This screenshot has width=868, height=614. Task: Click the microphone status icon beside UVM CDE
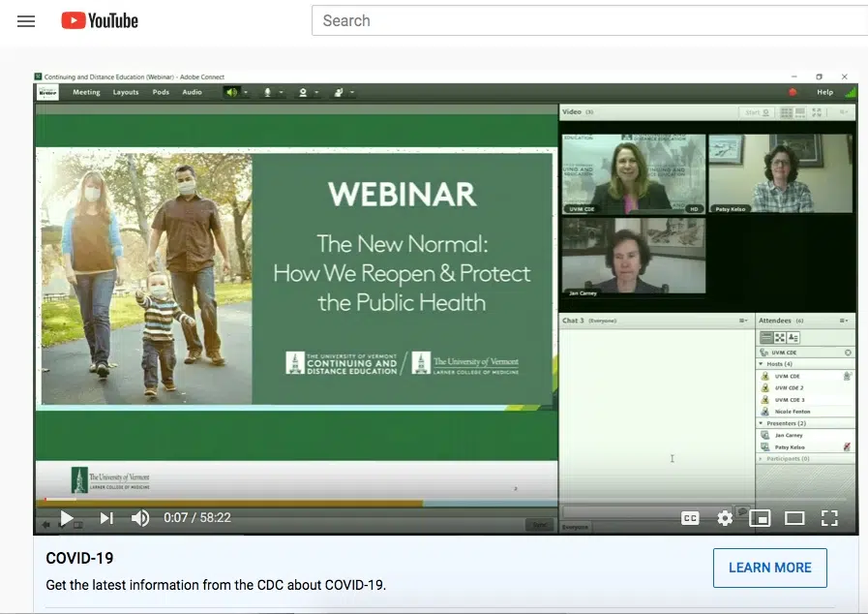point(847,377)
